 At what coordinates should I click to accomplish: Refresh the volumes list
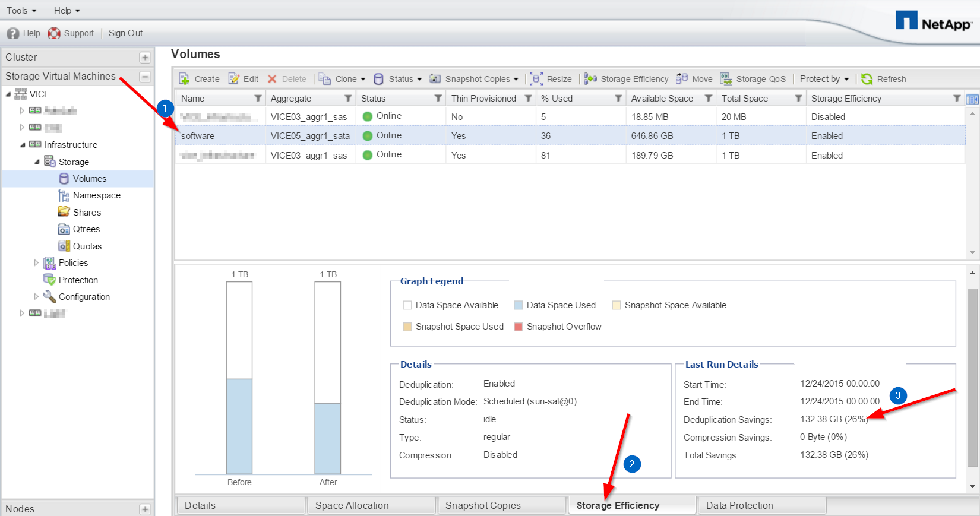867,79
